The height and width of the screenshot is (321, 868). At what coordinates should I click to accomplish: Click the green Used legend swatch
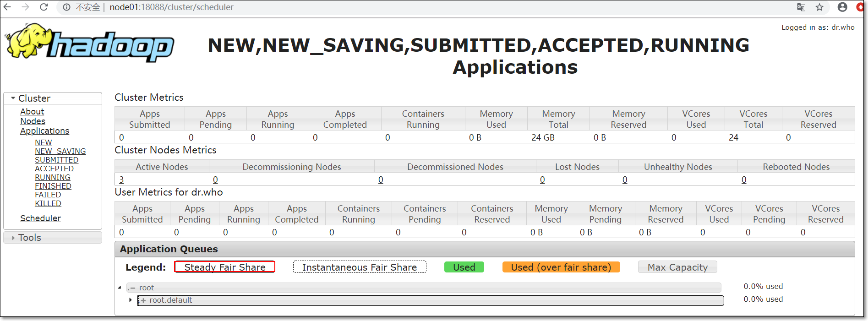pyautogui.click(x=464, y=267)
